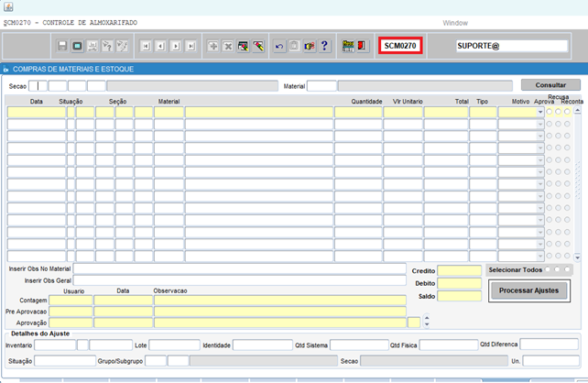Image resolution: width=588 pixels, height=383 pixels.
Task: Open Help with the question mark icon
Action: 325,46
